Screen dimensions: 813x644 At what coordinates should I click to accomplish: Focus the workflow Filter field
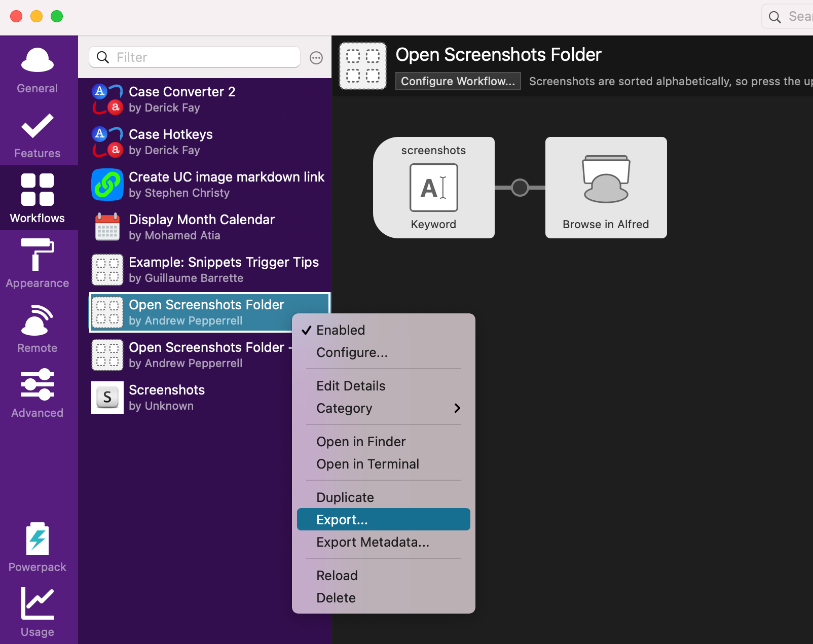(195, 57)
